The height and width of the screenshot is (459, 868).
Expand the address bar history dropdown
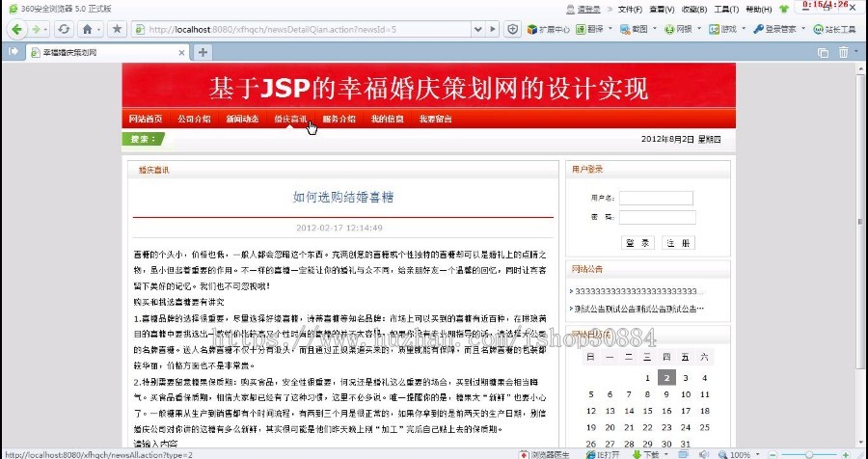[477, 29]
